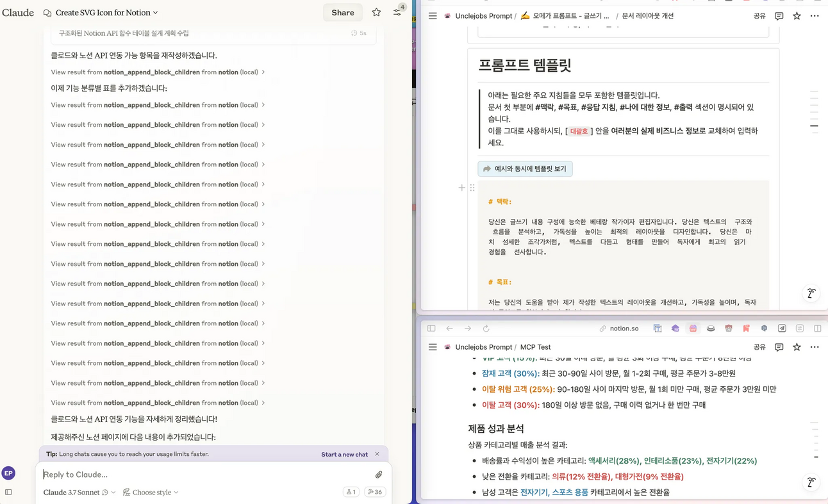Toggle the Claude sidebar panel icon
The image size is (828, 504).
coord(8,492)
